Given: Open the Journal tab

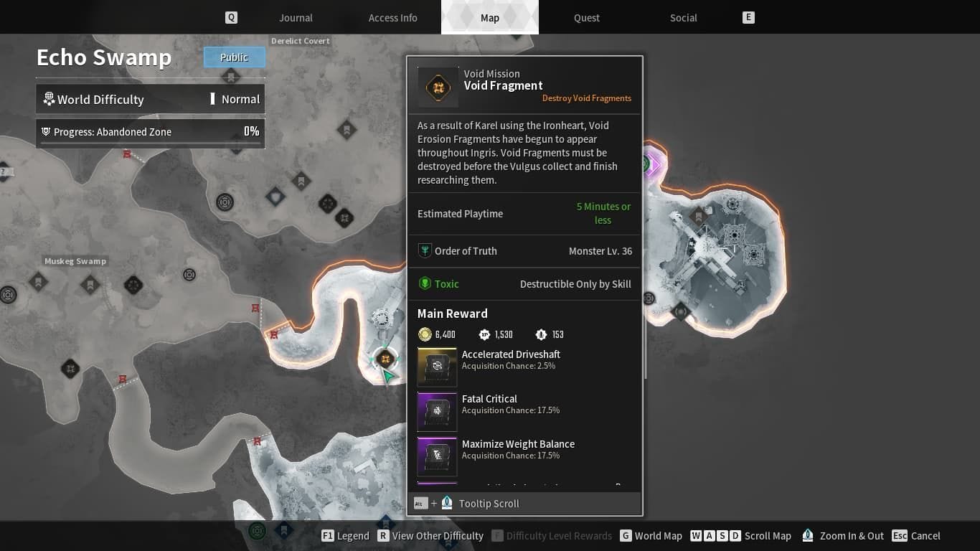Looking at the screenshot, I should click(x=295, y=17).
